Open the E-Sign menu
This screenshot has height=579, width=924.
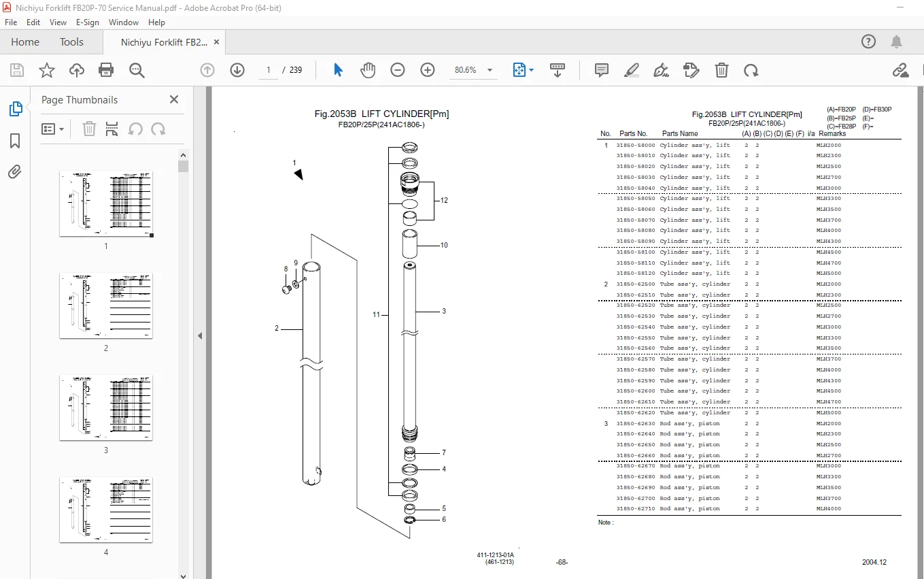pos(88,22)
